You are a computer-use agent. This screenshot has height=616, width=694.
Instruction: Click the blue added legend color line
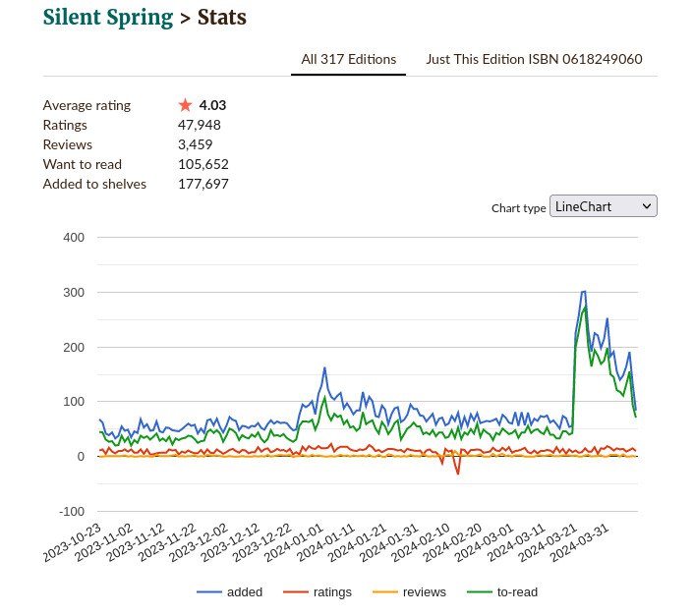coord(209,591)
